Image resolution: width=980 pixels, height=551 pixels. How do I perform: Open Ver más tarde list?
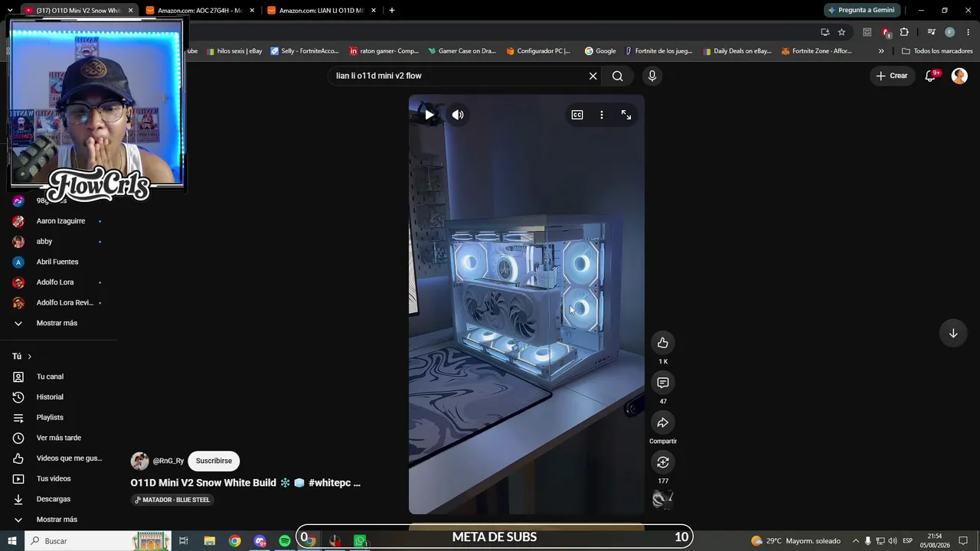60,438
